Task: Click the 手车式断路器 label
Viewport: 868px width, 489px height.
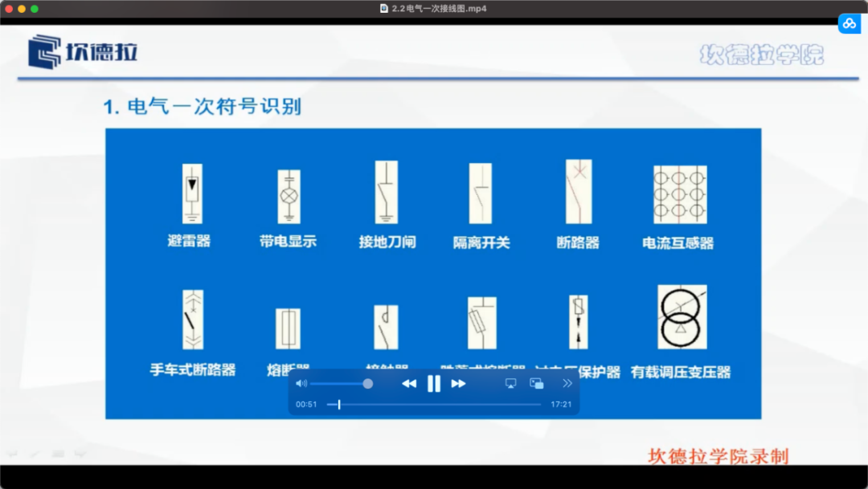Action: click(x=193, y=369)
